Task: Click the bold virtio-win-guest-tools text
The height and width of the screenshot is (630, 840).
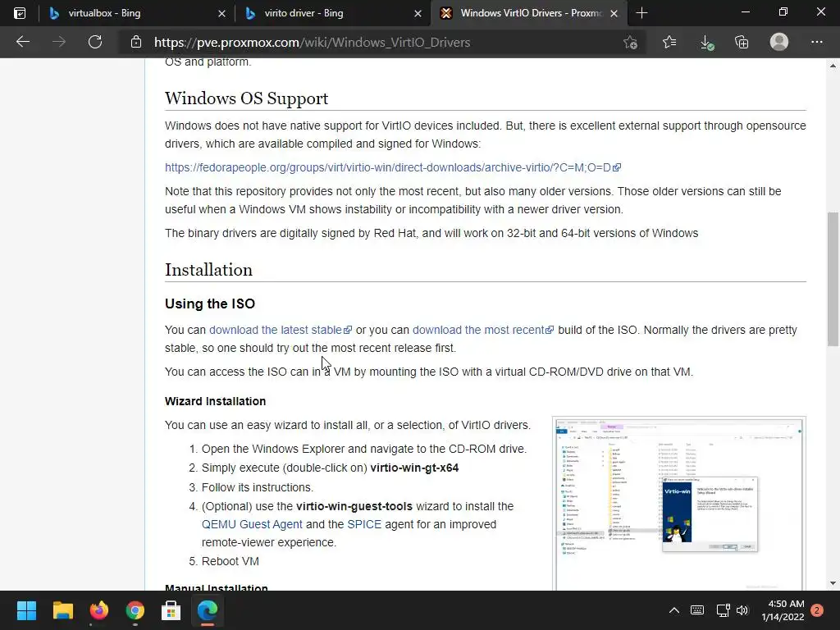Action: pos(354,506)
